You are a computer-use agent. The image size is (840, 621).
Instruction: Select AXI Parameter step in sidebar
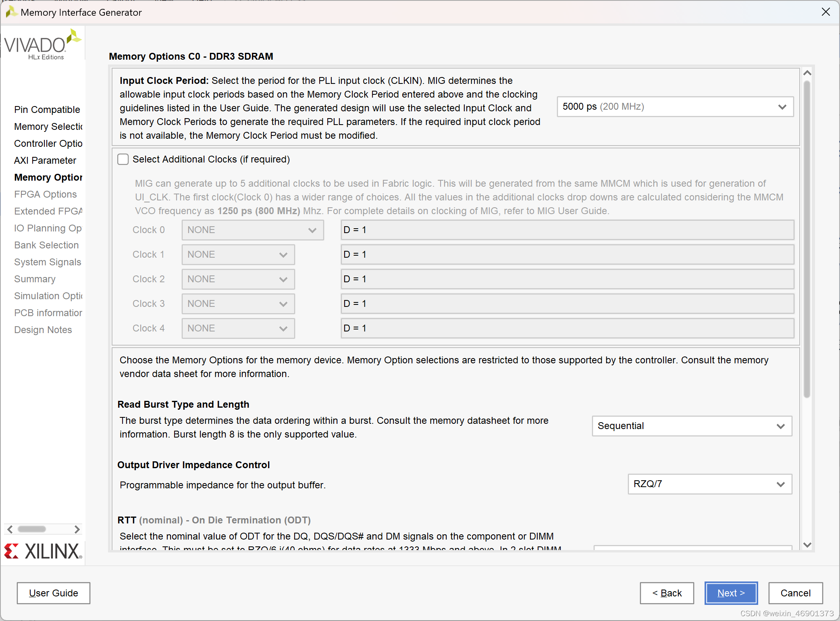pos(45,160)
